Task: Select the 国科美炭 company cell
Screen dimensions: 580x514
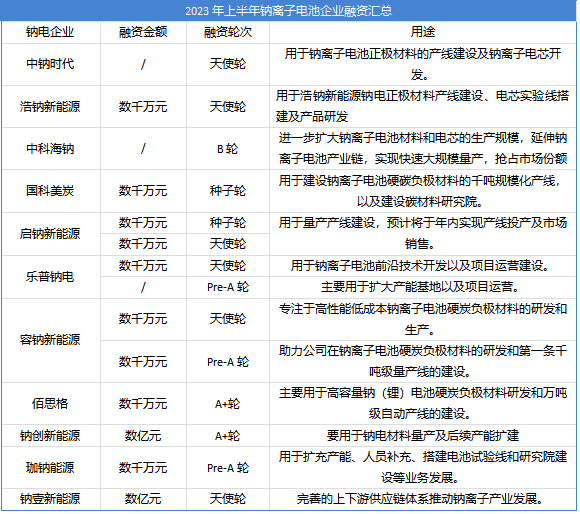Action: [x=50, y=191]
